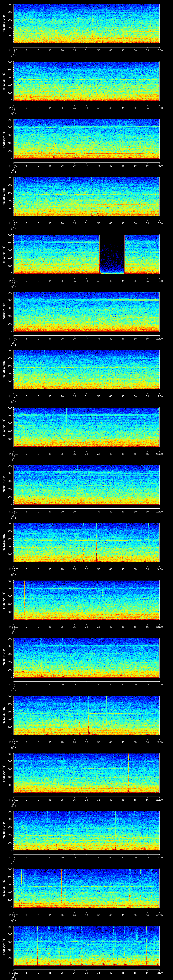Click the orange spike near 38s in the 11:26:00 spectrogram
The image size is (173, 980).
click(107, 713)
